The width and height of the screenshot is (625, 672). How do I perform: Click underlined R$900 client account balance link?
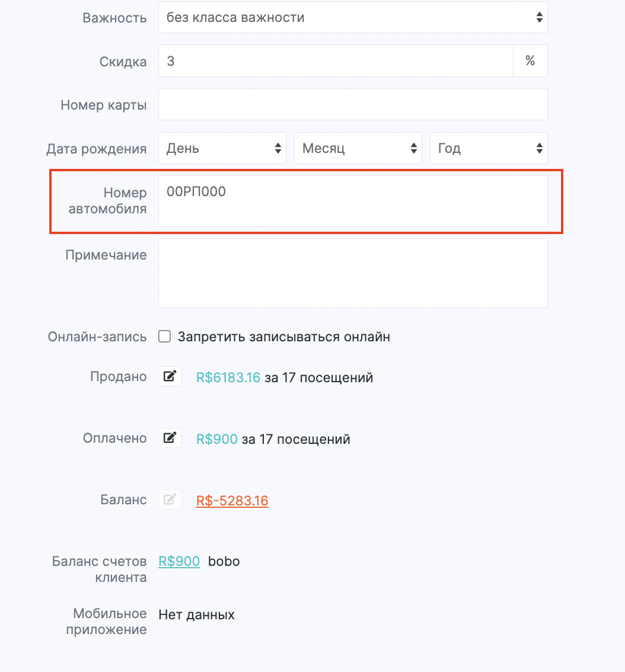(x=179, y=561)
